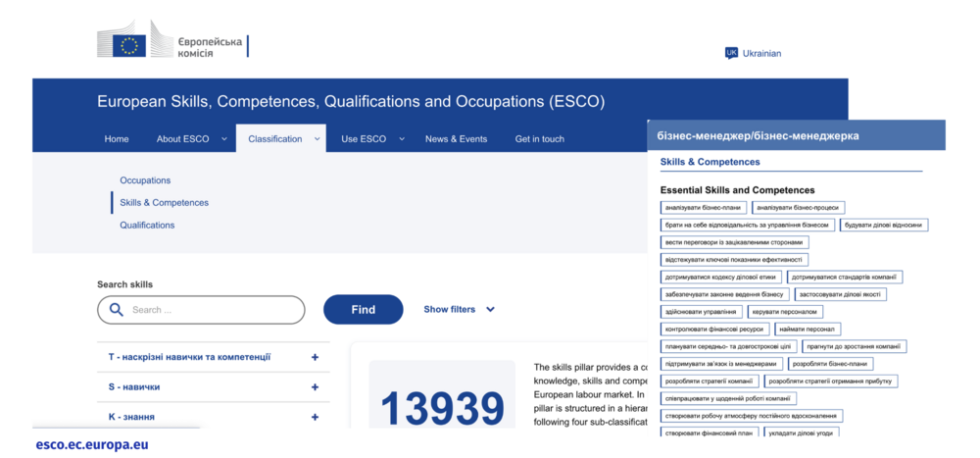
Task: Open the Qualifications link
Action: 148,225
